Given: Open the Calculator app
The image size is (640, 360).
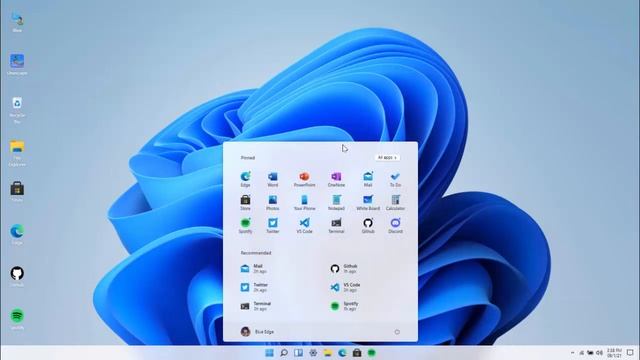Looking at the screenshot, I should coord(395,202).
